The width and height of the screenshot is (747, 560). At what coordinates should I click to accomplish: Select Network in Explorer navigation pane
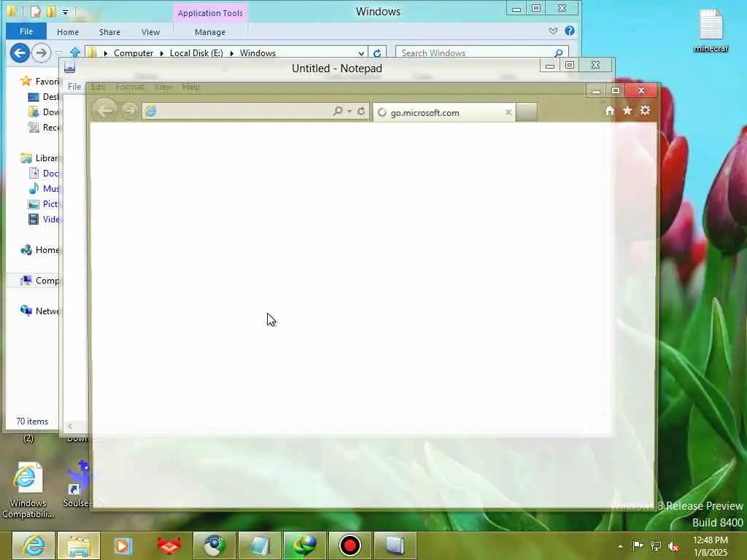pos(39,311)
